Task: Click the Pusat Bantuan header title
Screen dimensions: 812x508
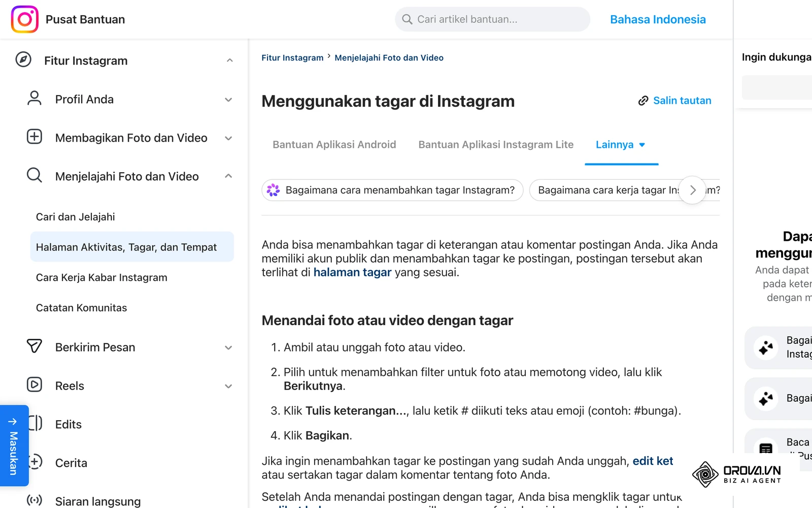Action: 85,19
